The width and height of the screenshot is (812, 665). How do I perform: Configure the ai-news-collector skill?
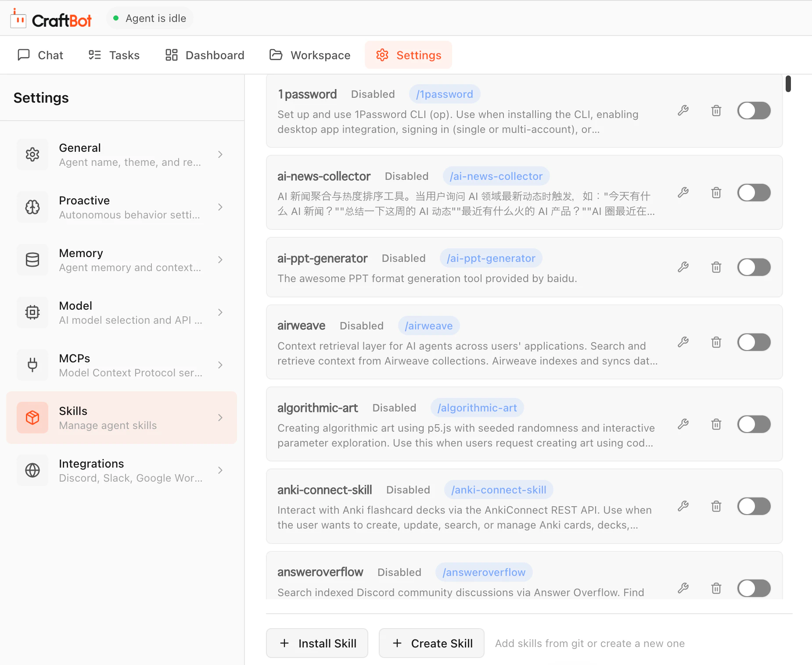pos(683,193)
